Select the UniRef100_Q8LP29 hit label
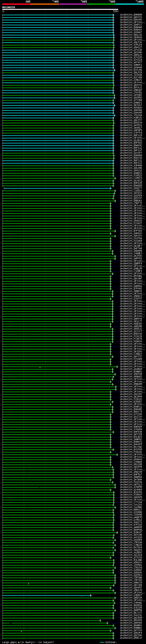Image resolution: width=146 pixels, height=644 pixels. click(131, 72)
